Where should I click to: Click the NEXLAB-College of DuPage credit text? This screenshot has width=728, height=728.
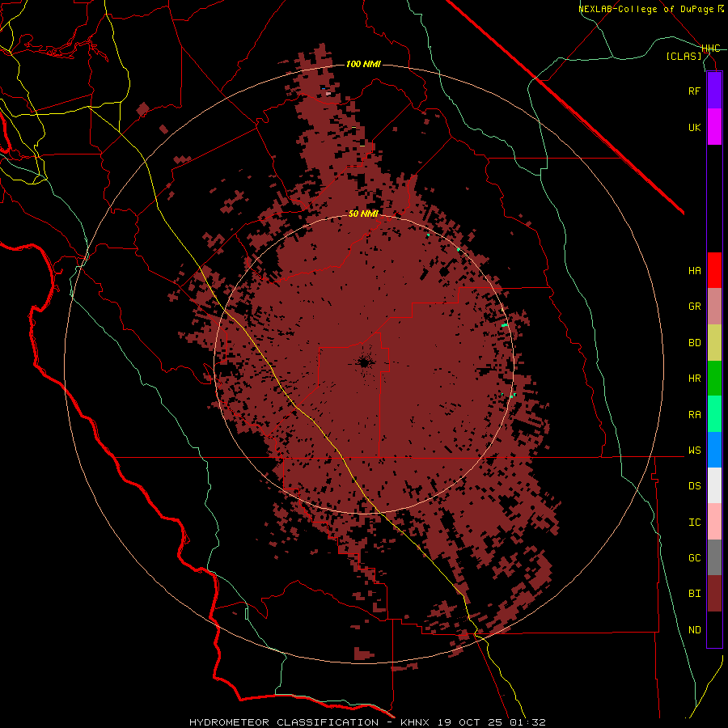tap(651, 9)
